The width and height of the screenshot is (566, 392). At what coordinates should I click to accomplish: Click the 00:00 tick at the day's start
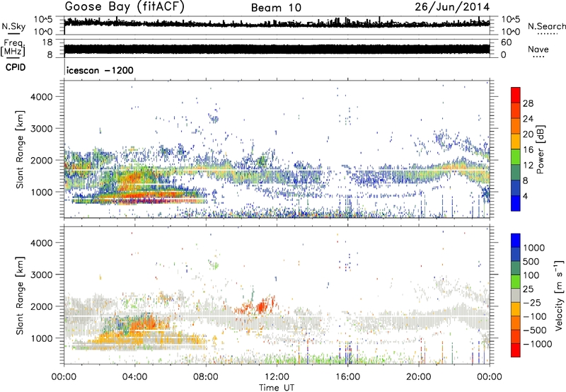pyautogui.click(x=64, y=377)
